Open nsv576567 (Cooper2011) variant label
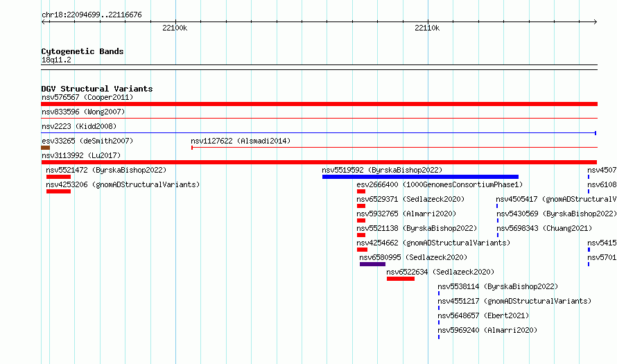The height and width of the screenshot is (364, 617). coord(87,97)
